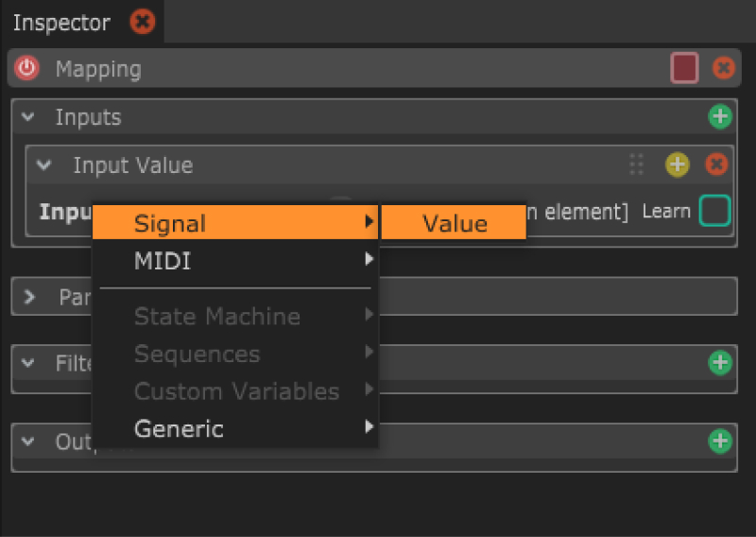Toggle the Mapping power enable button
Screen dimensions: 756x537
(26, 69)
